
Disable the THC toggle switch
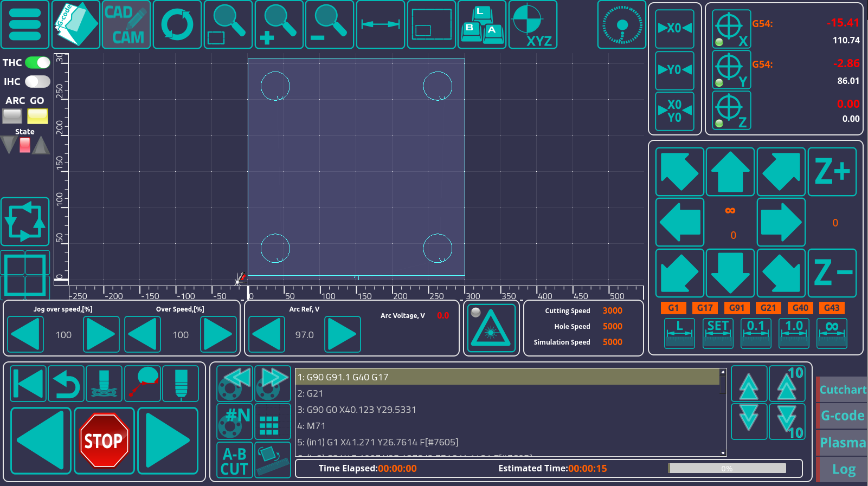[x=37, y=63]
